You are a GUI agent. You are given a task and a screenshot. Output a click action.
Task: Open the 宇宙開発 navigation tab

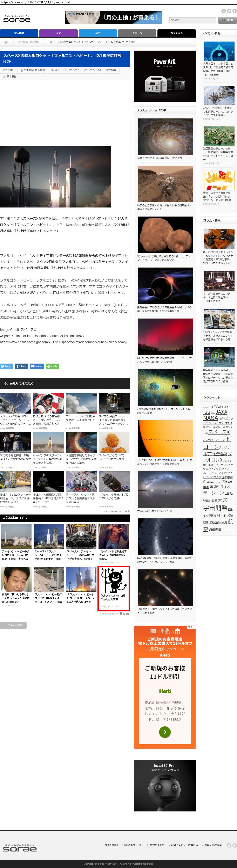point(19,33)
